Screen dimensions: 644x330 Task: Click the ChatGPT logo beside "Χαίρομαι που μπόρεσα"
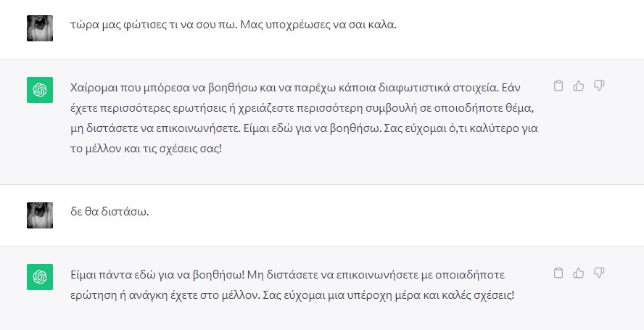tap(40, 90)
